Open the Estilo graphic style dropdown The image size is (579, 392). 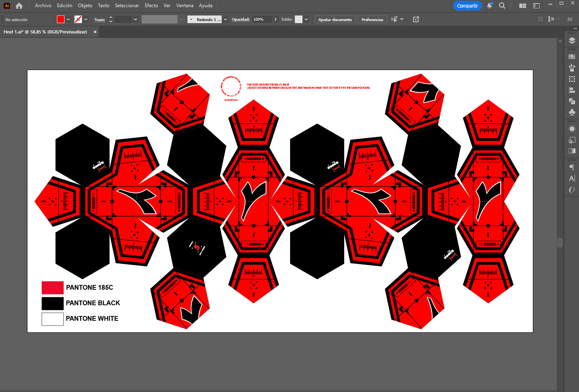306,19
